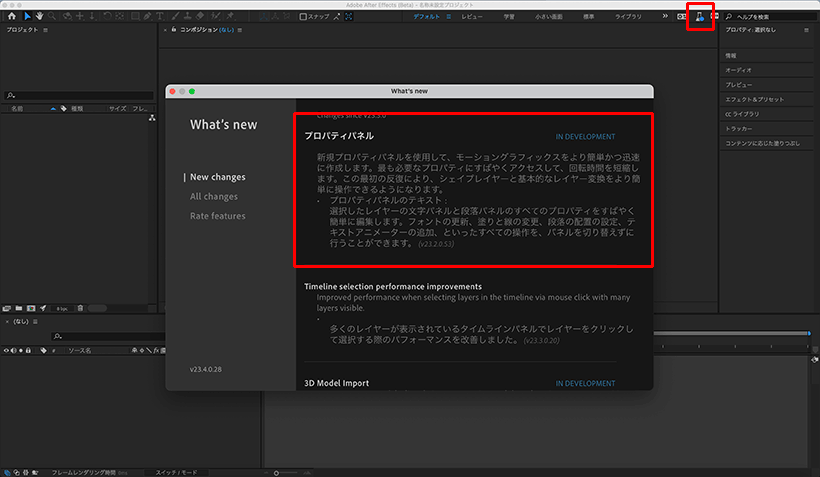Expand the プレビュー panel
The height and width of the screenshot is (477, 820).
point(738,85)
